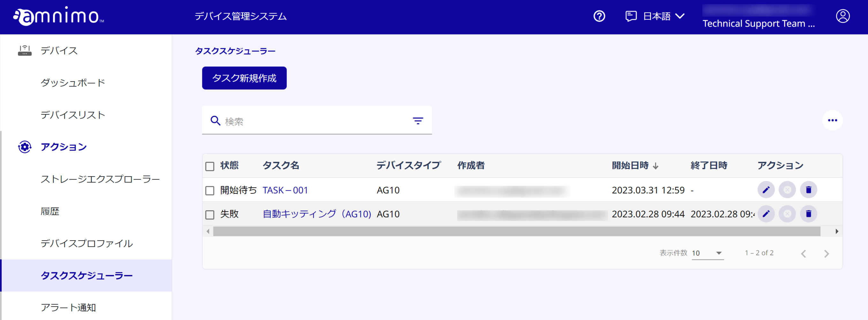
Task: Go to ストレージエクスプローラー in the sidebar
Action: (x=100, y=179)
